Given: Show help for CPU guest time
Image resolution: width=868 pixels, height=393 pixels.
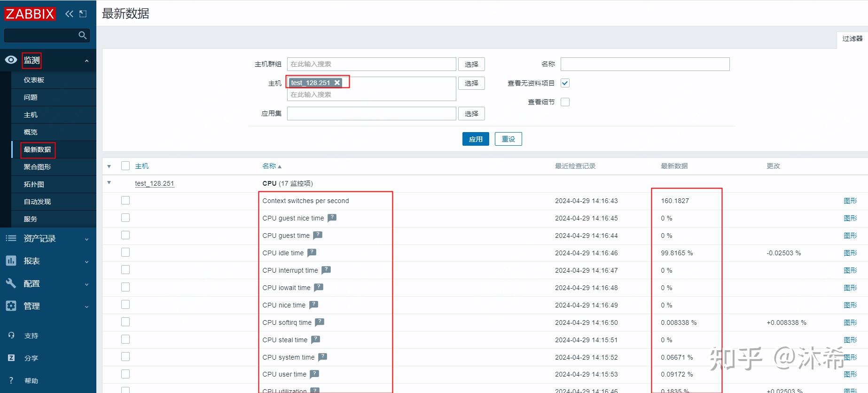Looking at the screenshot, I should [x=318, y=235].
